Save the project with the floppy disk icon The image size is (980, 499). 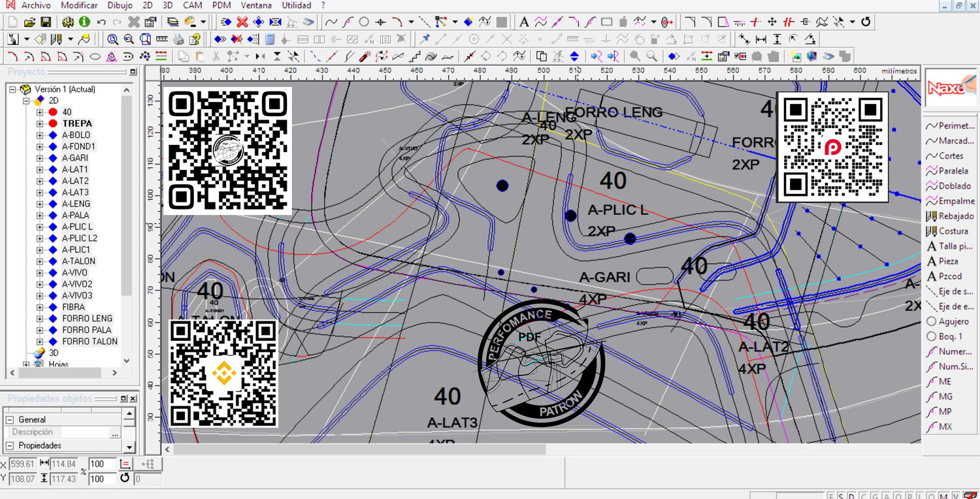46,22
